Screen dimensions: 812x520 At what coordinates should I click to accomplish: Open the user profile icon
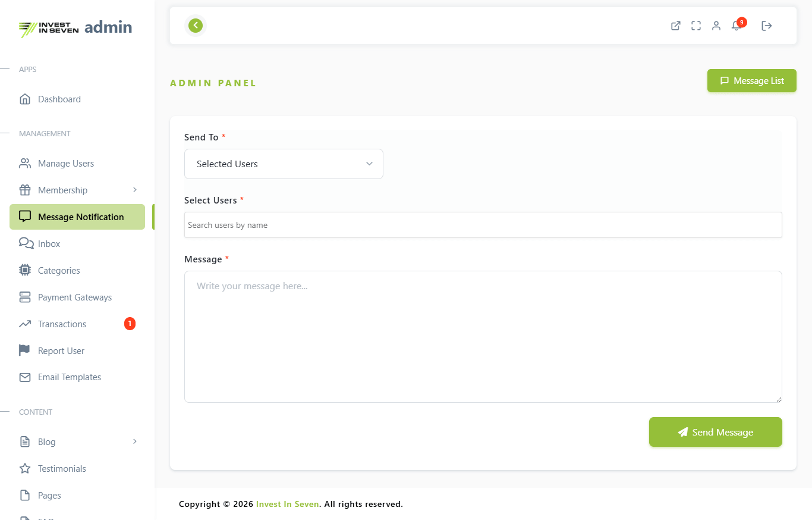tap(716, 26)
